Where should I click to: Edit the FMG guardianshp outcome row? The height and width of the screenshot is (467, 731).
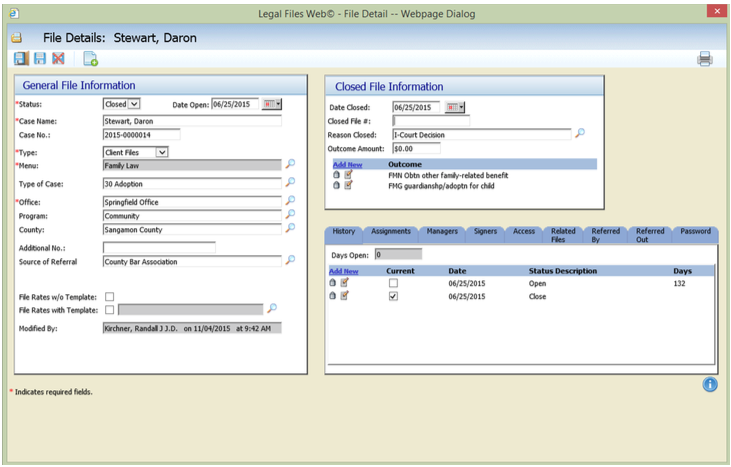pos(348,185)
